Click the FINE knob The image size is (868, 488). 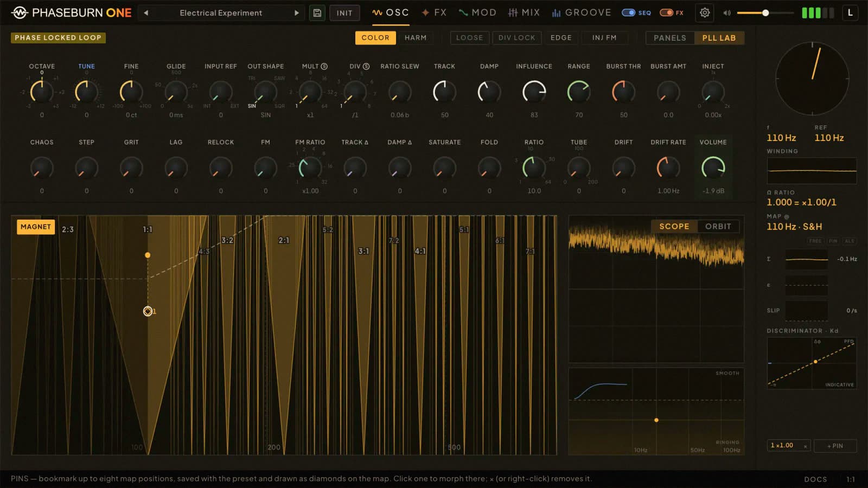point(131,91)
